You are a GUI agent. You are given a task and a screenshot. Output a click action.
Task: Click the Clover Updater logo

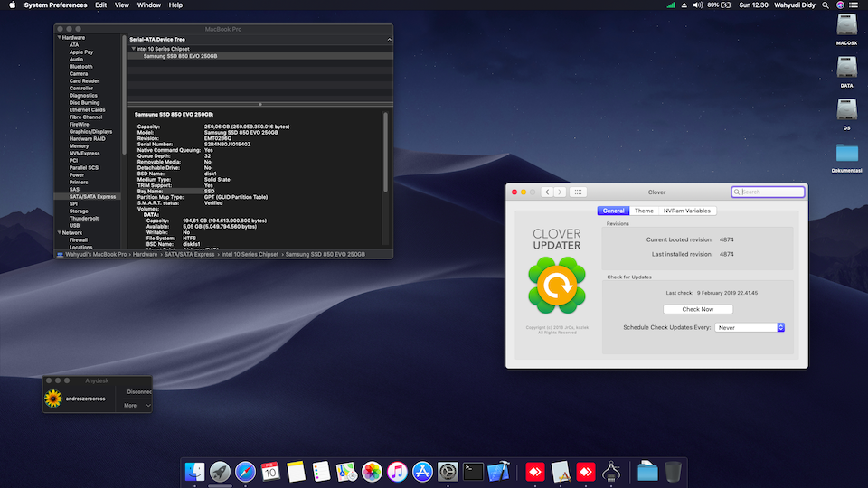tap(557, 286)
